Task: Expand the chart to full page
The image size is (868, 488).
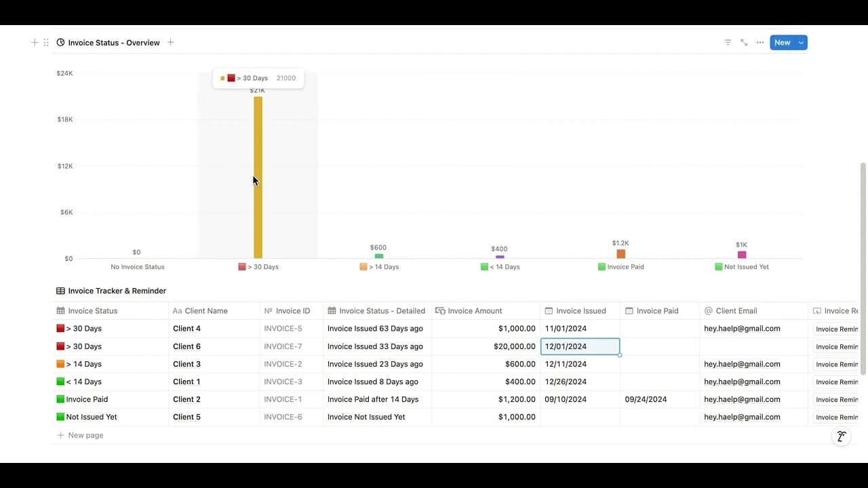Action: pos(744,43)
